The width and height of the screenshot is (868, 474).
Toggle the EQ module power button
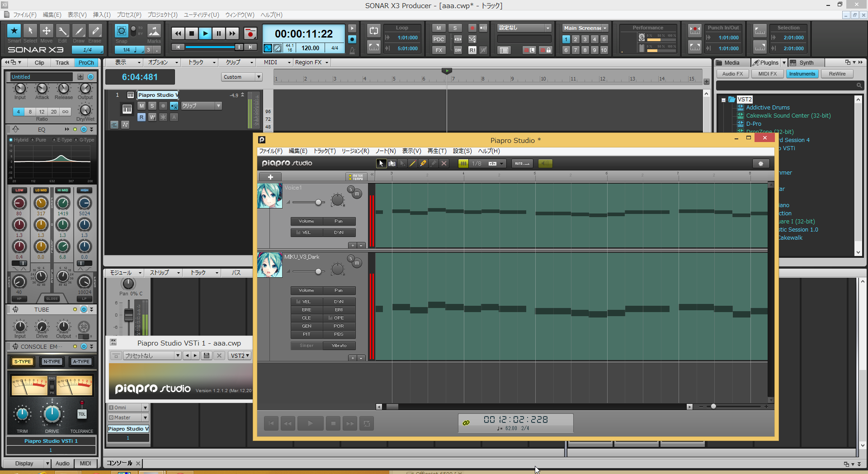click(x=84, y=129)
